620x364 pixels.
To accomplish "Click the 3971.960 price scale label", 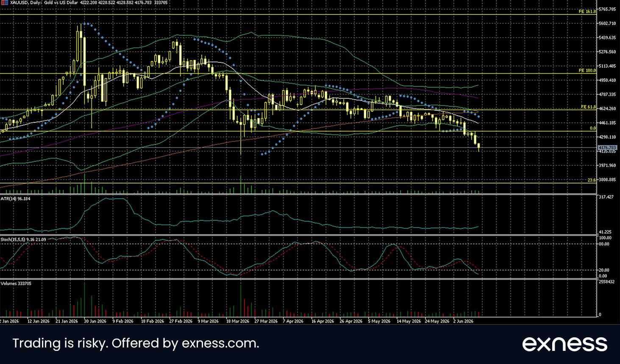I will 607,165.
